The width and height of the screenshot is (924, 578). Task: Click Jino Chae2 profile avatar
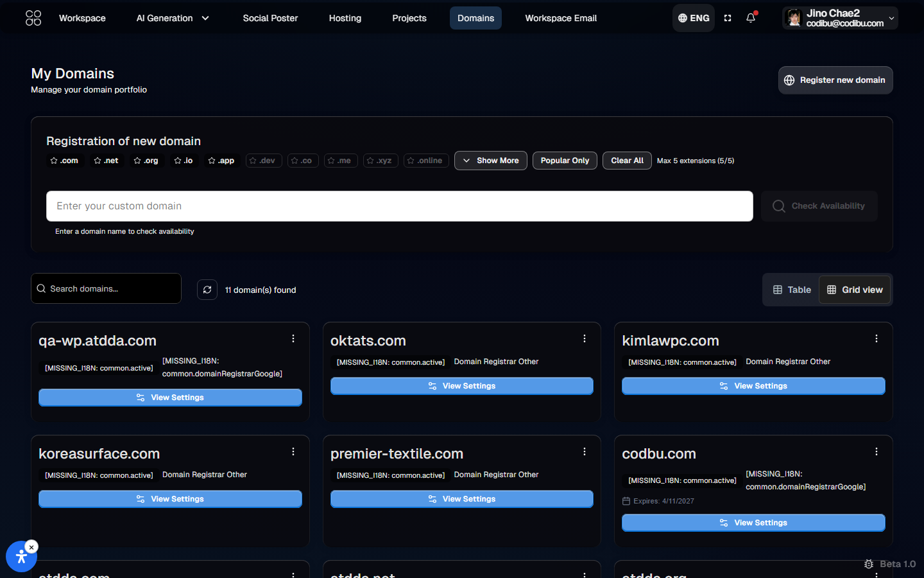point(794,18)
